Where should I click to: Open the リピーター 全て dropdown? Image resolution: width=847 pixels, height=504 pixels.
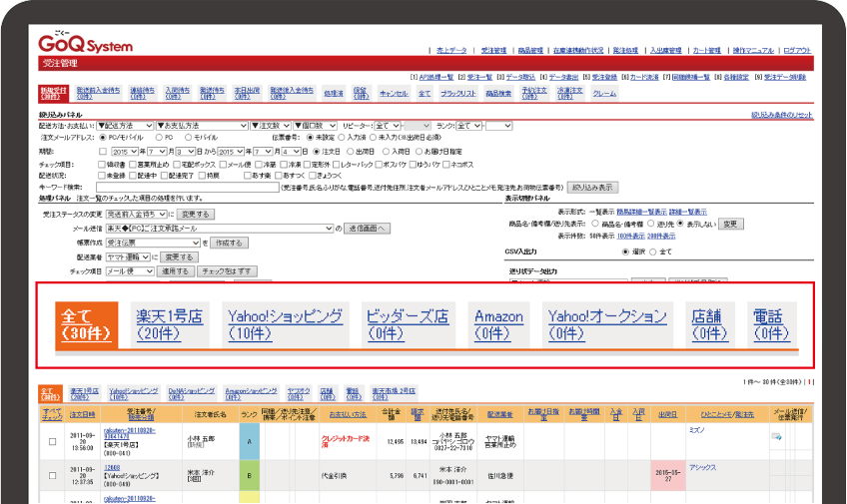click(388, 126)
